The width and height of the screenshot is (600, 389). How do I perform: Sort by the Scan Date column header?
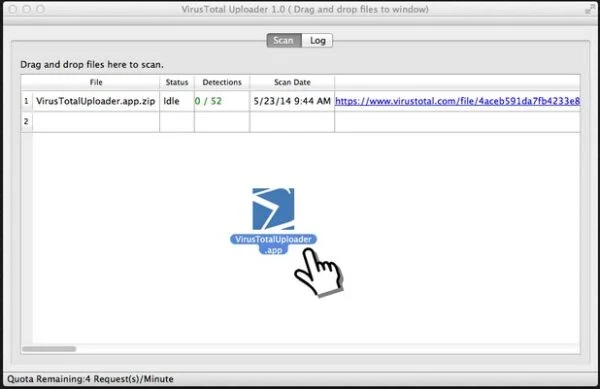(x=292, y=82)
